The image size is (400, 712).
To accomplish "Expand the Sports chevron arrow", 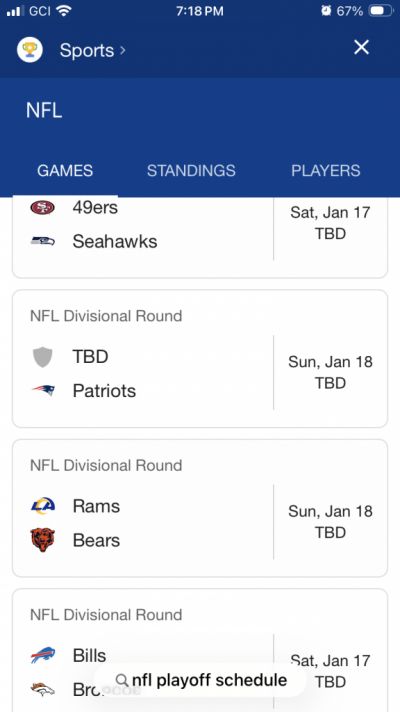I will click(x=123, y=50).
